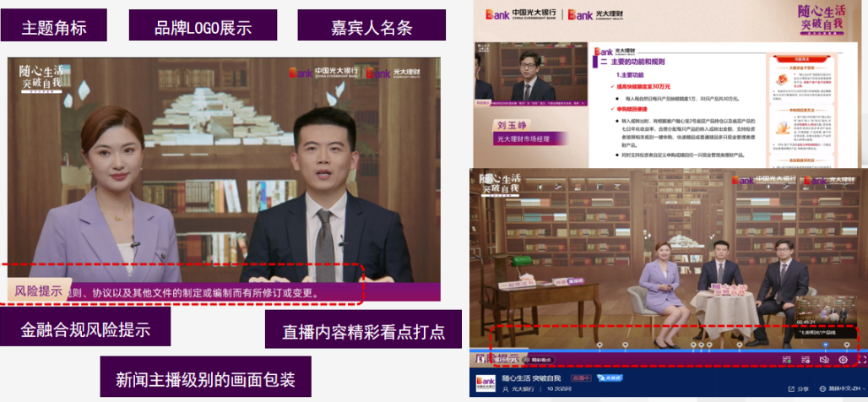Jump to the first highlight marker on timeline

pyautogui.click(x=599, y=345)
